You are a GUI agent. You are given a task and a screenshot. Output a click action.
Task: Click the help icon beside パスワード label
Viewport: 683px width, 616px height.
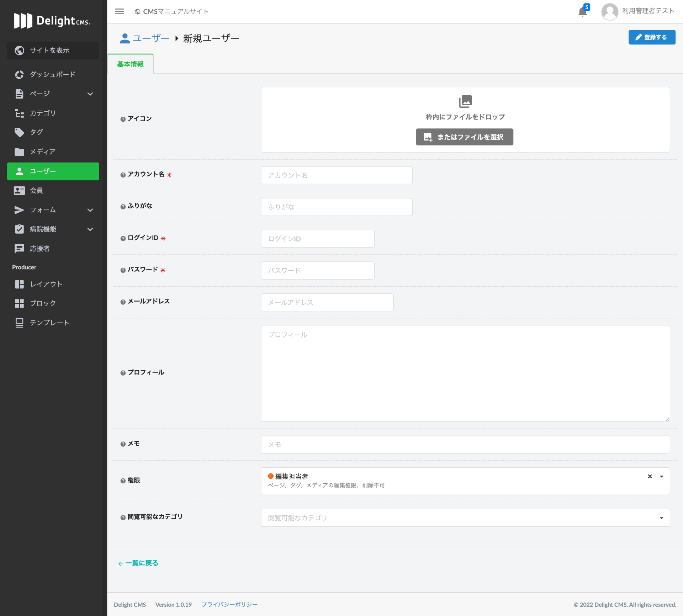point(123,270)
